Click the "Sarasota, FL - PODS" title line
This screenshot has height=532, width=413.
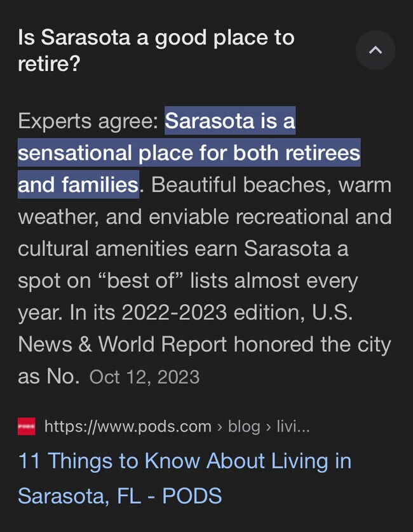pyautogui.click(x=119, y=495)
